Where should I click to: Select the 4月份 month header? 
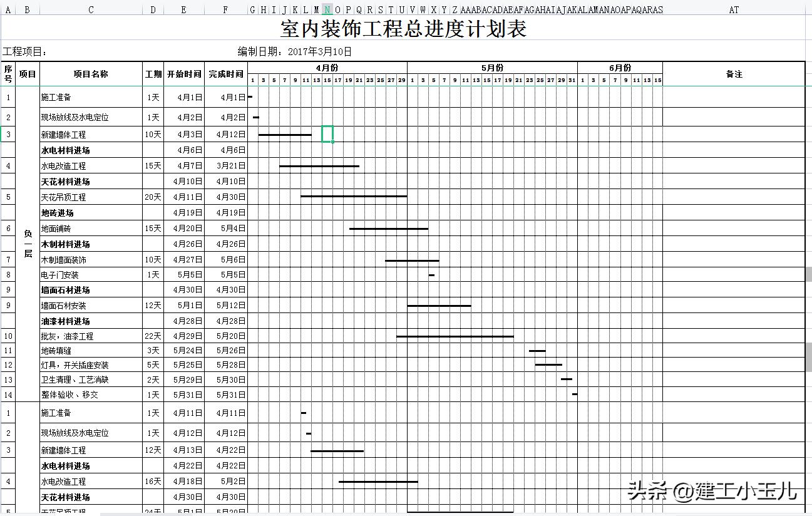click(327, 68)
